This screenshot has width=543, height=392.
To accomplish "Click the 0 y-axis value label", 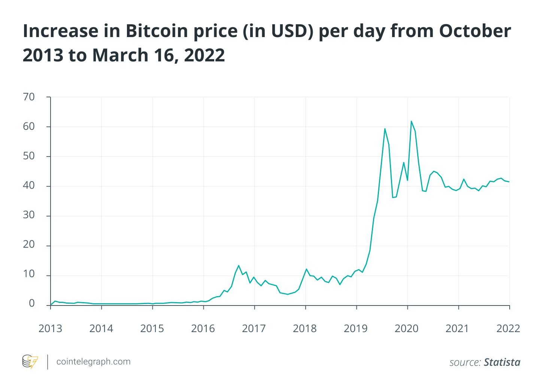I will 31,304.
